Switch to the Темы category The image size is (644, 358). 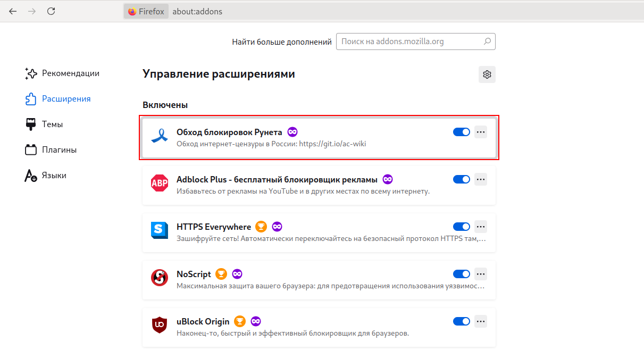coord(52,124)
